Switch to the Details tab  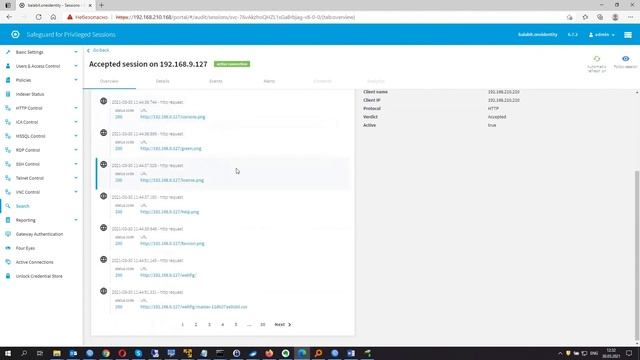[162, 81]
